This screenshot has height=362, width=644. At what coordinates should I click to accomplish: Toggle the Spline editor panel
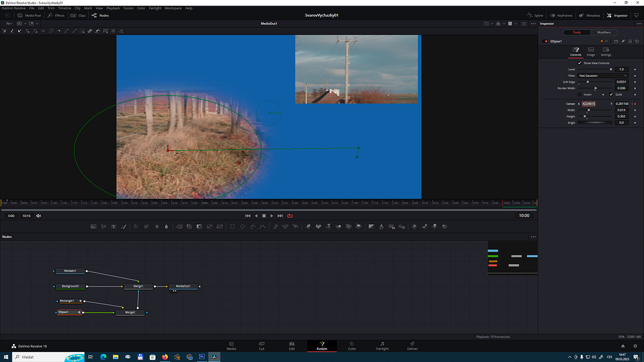click(535, 16)
